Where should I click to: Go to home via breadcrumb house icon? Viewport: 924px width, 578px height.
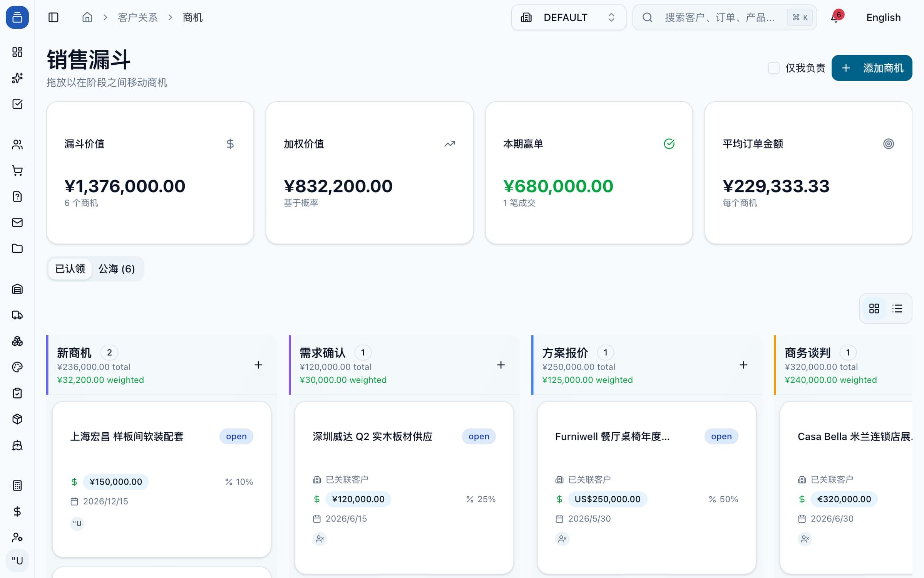[x=87, y=17]
